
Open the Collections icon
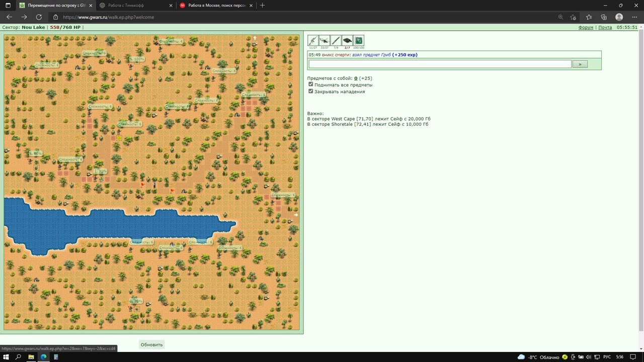click(604, 17)
